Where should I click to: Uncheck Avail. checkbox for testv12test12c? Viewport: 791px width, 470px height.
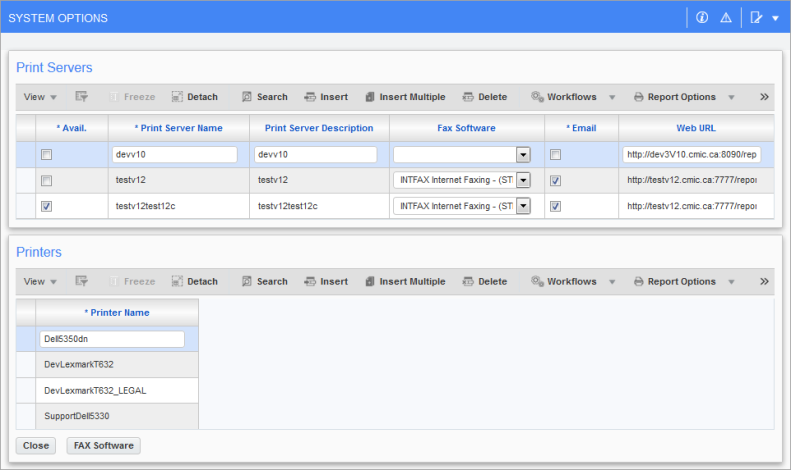pyautogui.click(x=46, y=206)
